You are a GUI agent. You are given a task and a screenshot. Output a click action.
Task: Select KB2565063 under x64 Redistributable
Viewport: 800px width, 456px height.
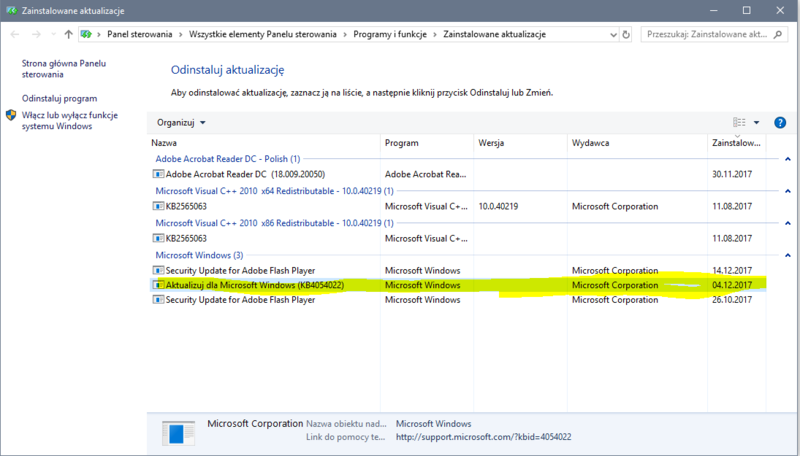point(458,207)
